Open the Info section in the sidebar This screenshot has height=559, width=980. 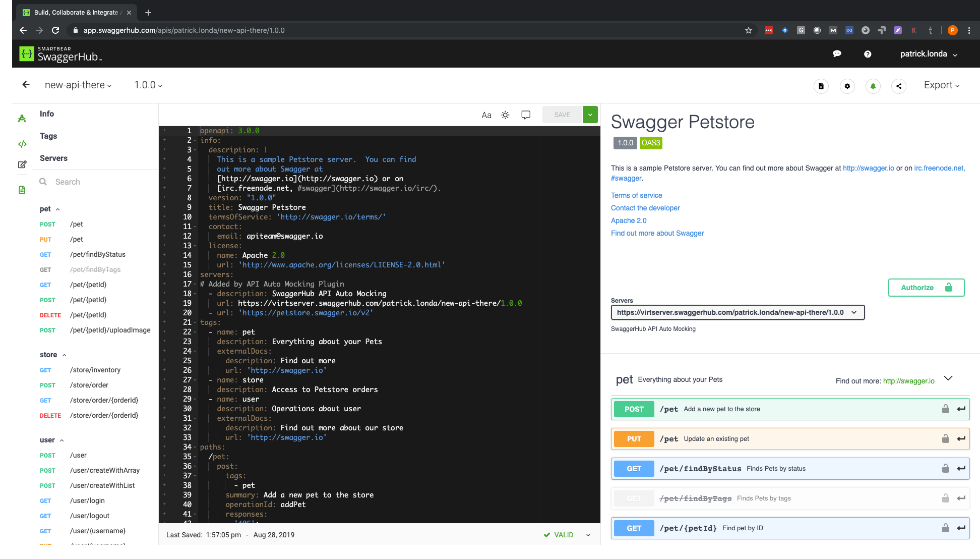[x=47, y=114]
